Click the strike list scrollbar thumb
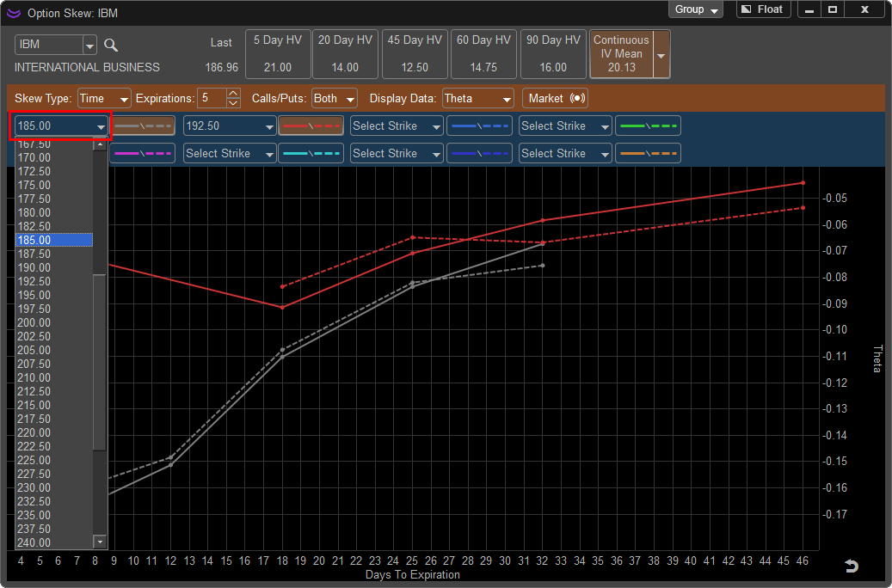This screenshot has width=892, height=588. point(100,362)
